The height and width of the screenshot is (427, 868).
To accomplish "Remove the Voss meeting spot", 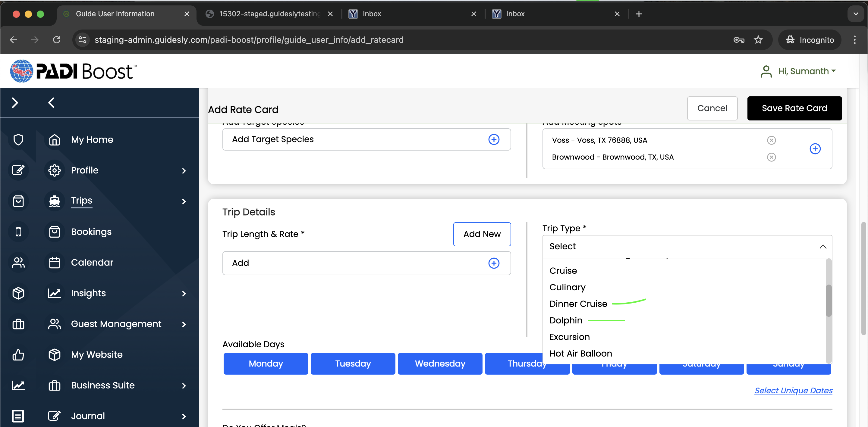I will click(x=771, y=140).
